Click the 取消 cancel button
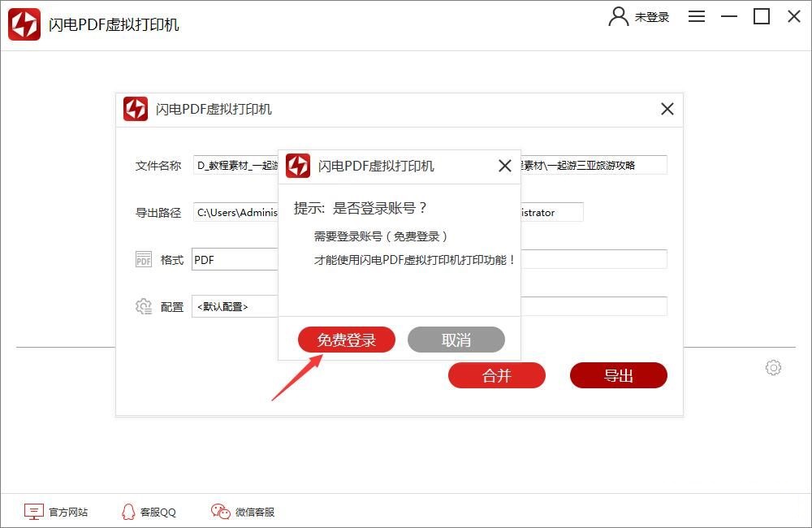 click(456, 340)
